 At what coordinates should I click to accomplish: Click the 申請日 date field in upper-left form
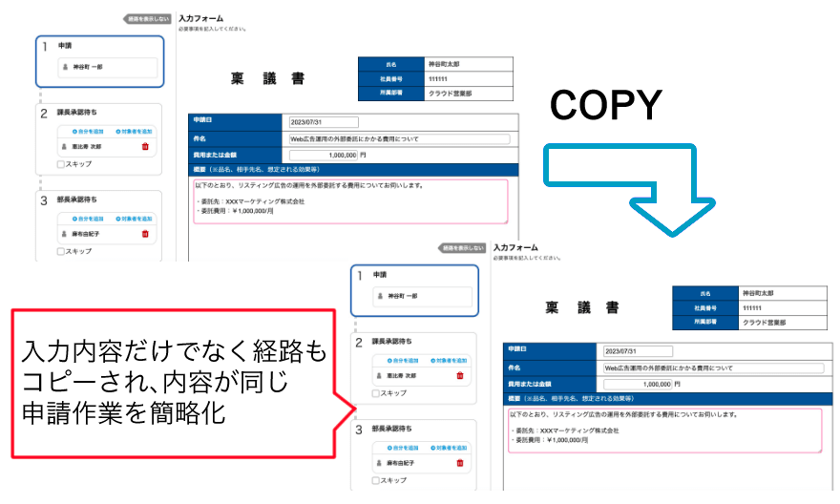(x=324, y=122)
